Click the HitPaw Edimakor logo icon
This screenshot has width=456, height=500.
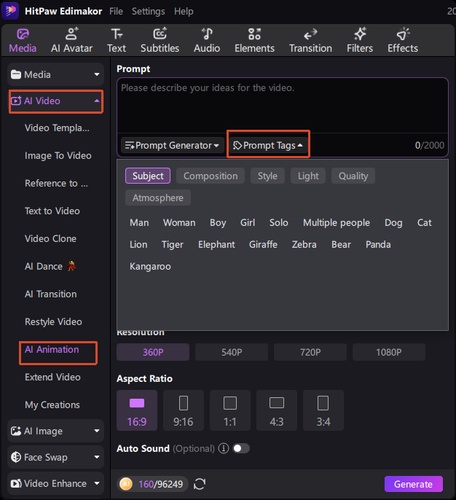(10, 10)
